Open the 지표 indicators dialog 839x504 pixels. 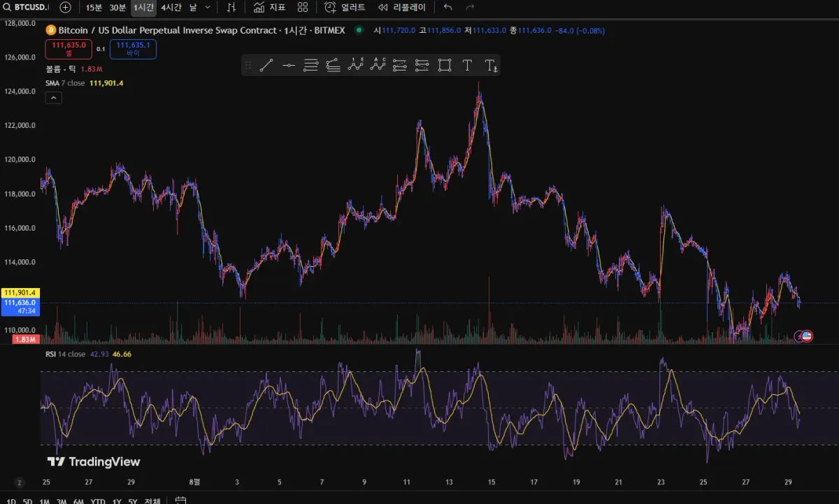click(269, 8)
